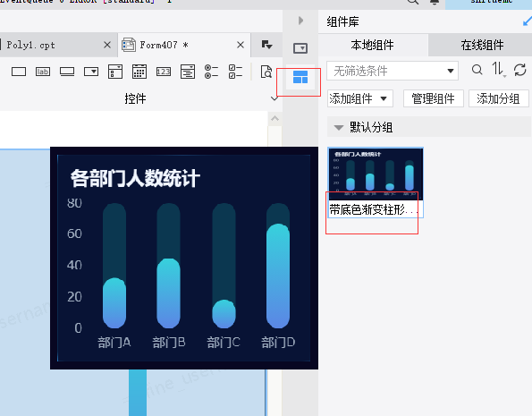
Task: Open the 添加组件 dropdown button
Action: click(360, 98)
